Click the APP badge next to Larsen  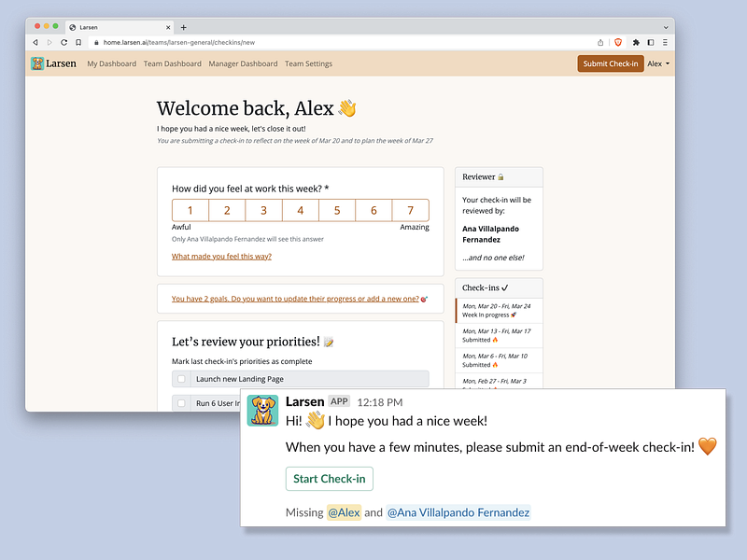tap(339, 401)
